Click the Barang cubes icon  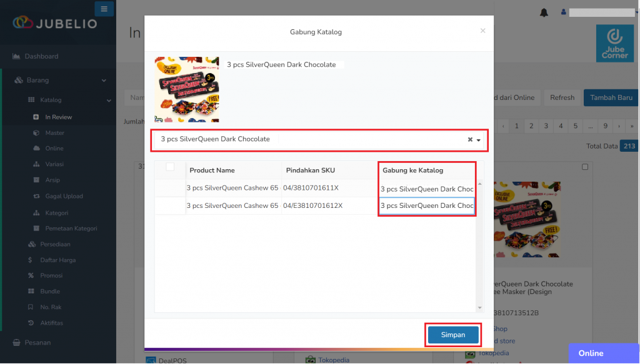click(x=19, y=80)
